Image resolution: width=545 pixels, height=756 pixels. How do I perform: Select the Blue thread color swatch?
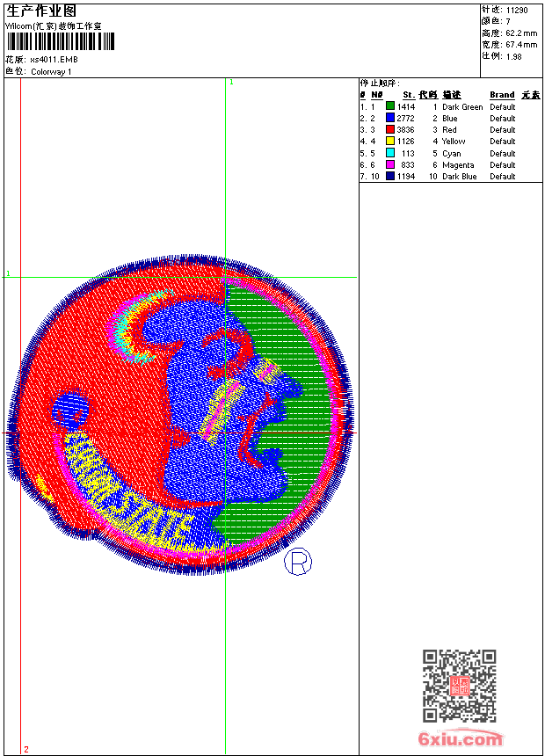(x=390, y=118)
